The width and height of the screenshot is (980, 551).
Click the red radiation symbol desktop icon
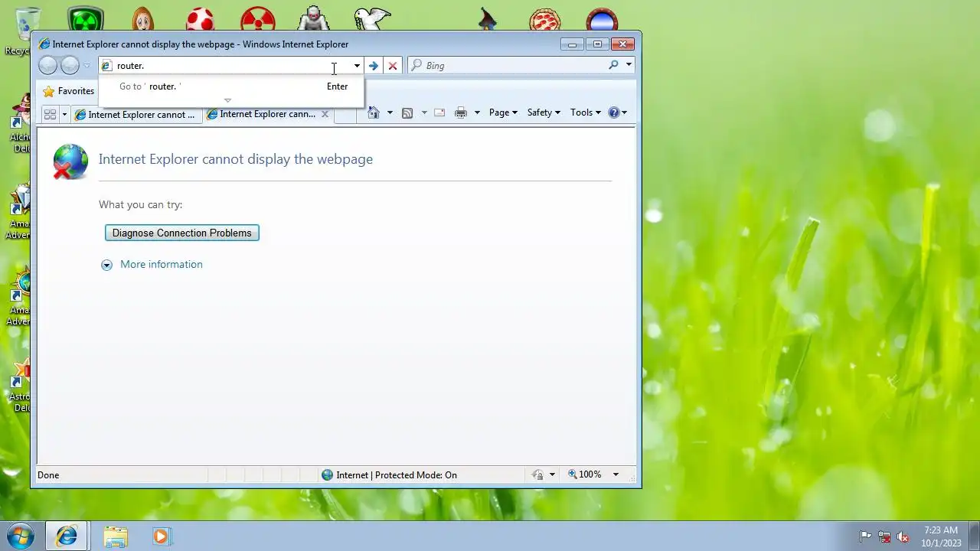pyautogui.click(x=258, y=18)
